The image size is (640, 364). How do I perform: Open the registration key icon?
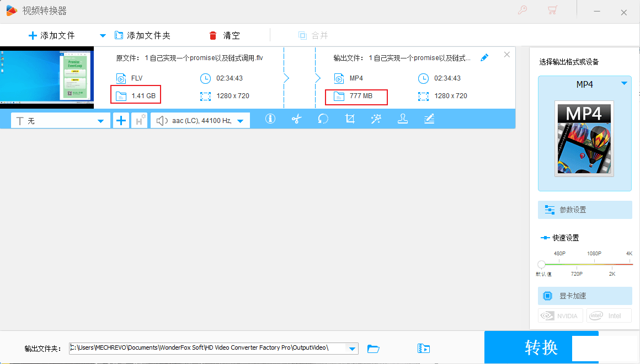[522, 10]
